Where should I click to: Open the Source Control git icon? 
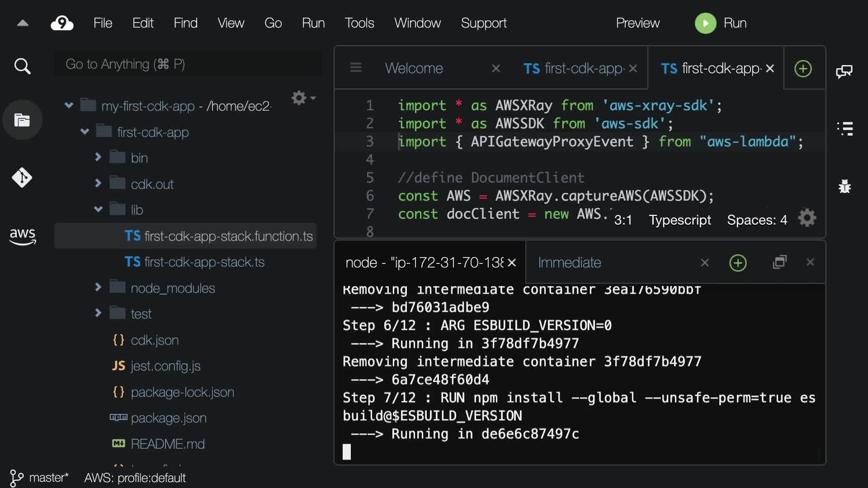(22, 178)
